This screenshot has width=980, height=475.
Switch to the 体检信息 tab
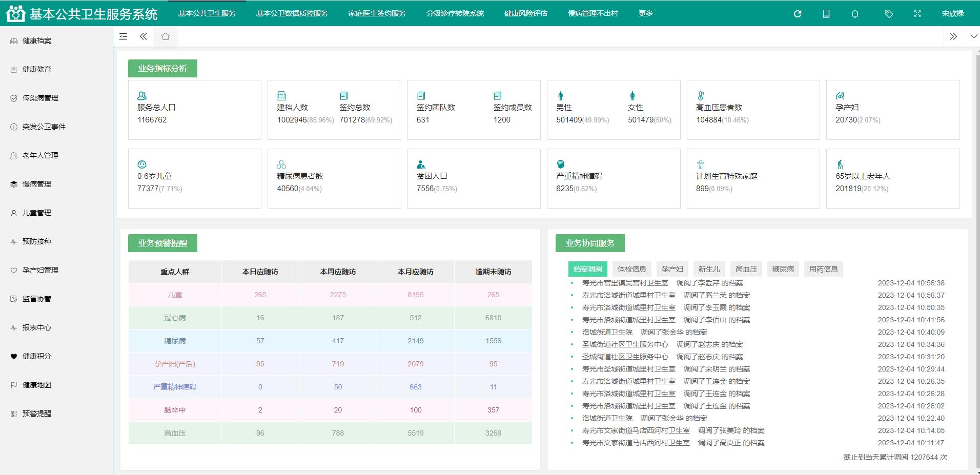[631, 269]
